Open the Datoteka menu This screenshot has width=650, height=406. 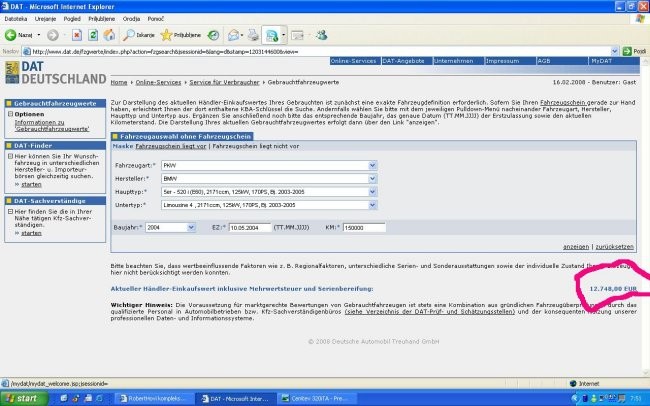click(16, 19)
